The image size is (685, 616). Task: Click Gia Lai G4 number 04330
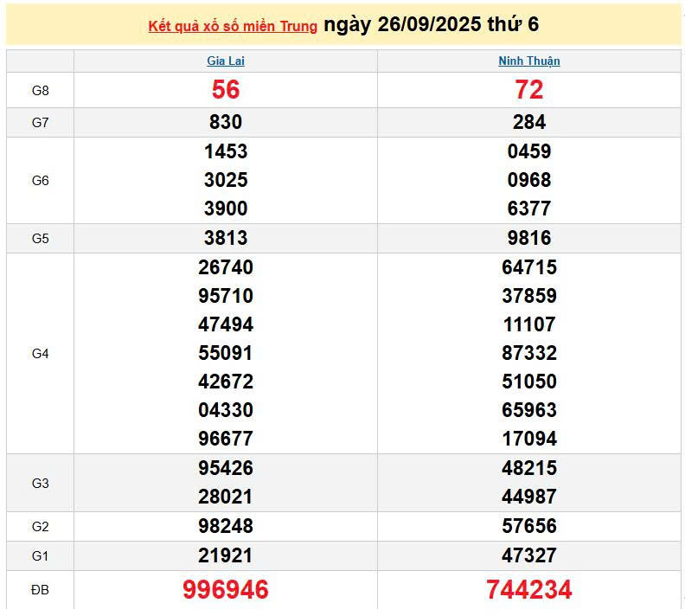point(226,410)
